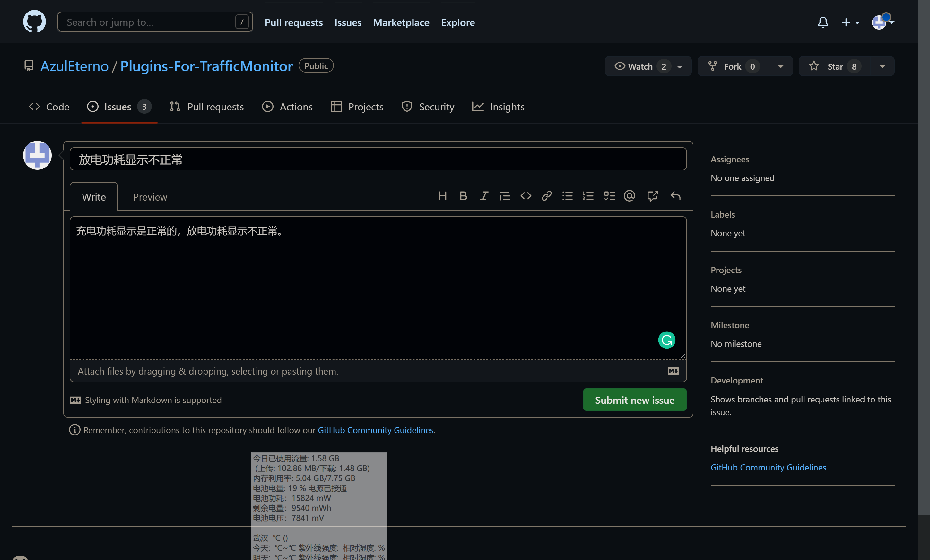
Task: Open the Fork options dropdown
Action: pyautogui.click(x=780, y=66)
